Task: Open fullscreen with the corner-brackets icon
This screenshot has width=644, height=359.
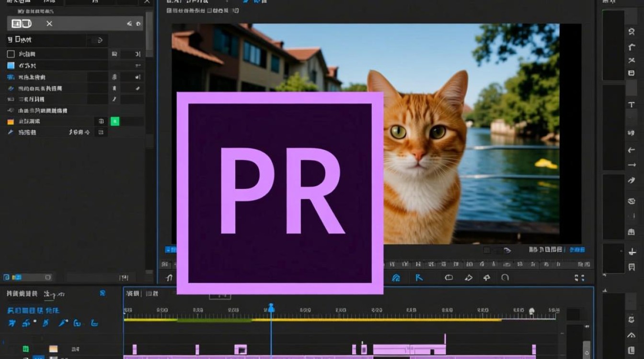Action: click(x=579, y=278)
